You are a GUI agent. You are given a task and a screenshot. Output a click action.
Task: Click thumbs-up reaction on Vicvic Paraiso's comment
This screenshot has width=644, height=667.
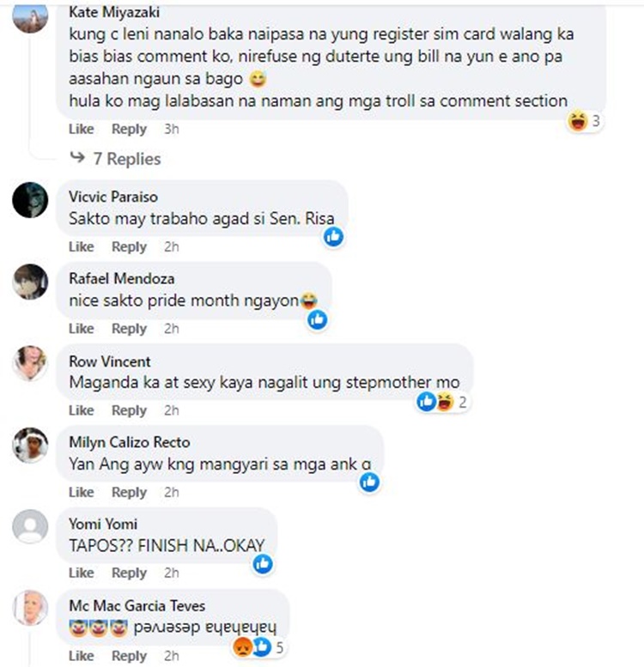point(334,237)
